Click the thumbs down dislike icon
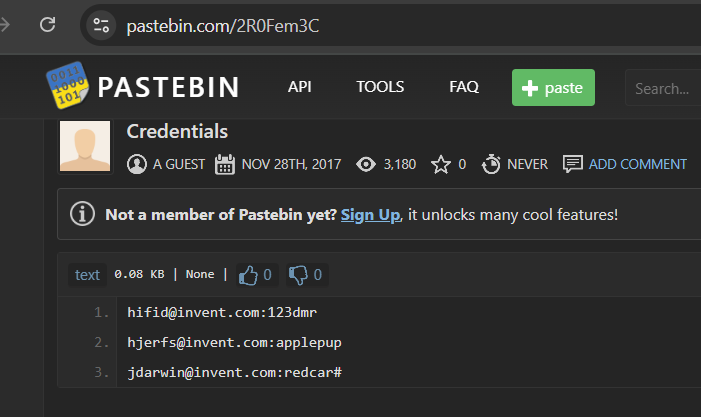This screenshot has width=701, height=417. pyautogui.click(x=298, y=275)
